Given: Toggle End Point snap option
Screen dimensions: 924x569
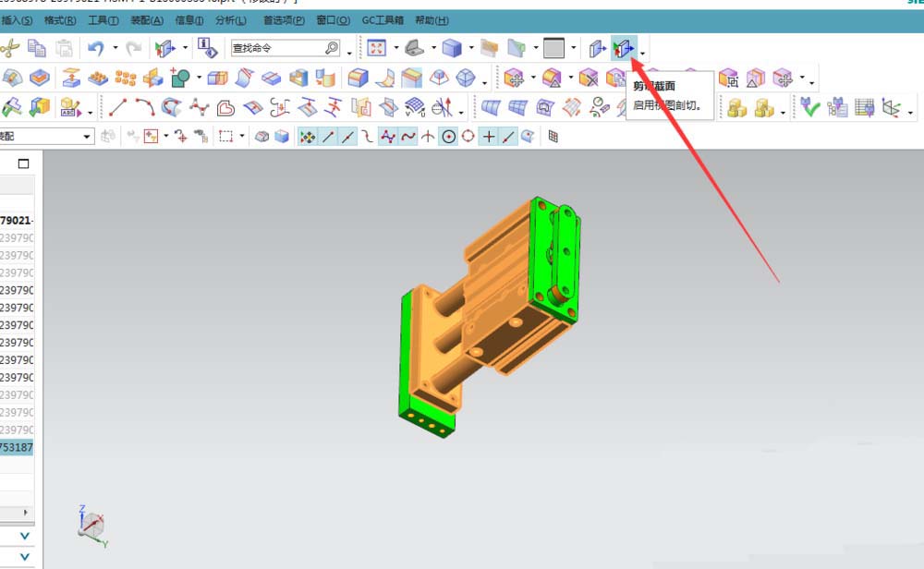Looking at the screenshot, I should pos(328,137).
